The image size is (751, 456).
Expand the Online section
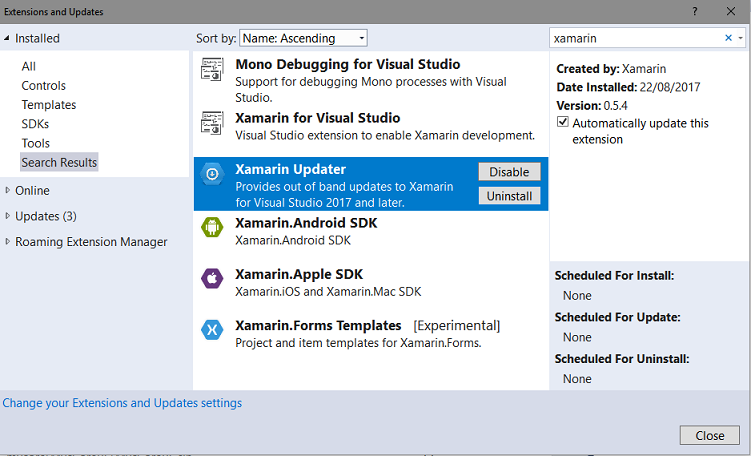(7, 190)
